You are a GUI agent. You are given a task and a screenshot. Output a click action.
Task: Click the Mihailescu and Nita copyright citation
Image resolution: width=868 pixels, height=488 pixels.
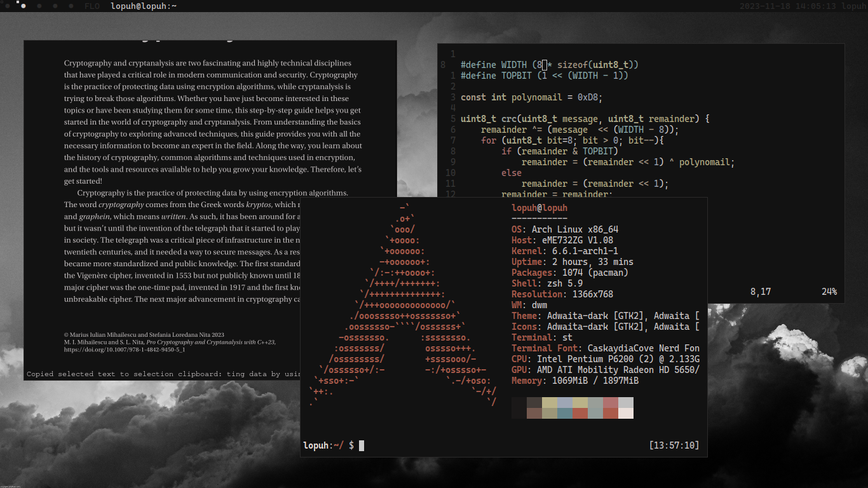pyautogui.click(x=144, y=334)
